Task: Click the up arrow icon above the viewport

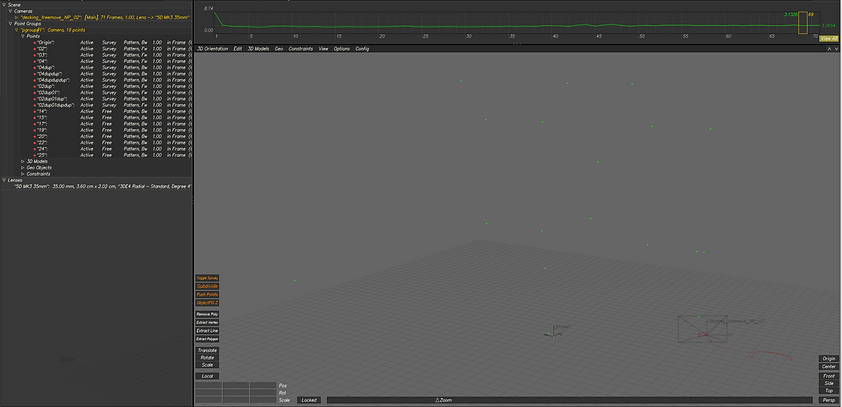Action: 830,48
